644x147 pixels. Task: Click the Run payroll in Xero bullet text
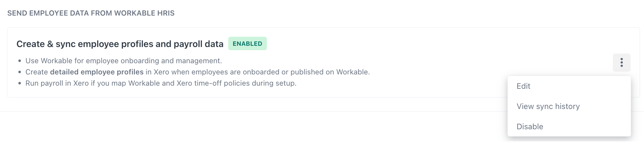(161, 83)
